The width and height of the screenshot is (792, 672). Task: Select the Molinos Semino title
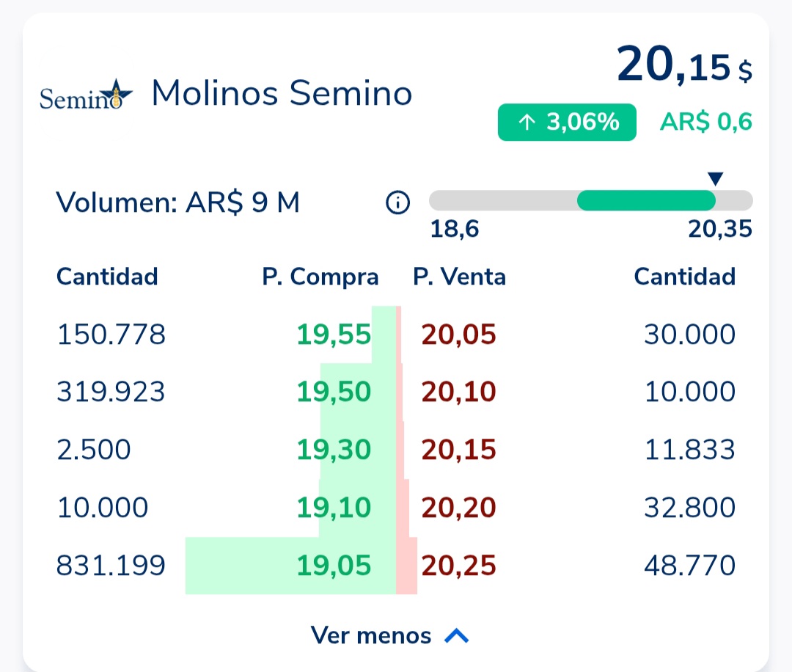click(282, 94)
